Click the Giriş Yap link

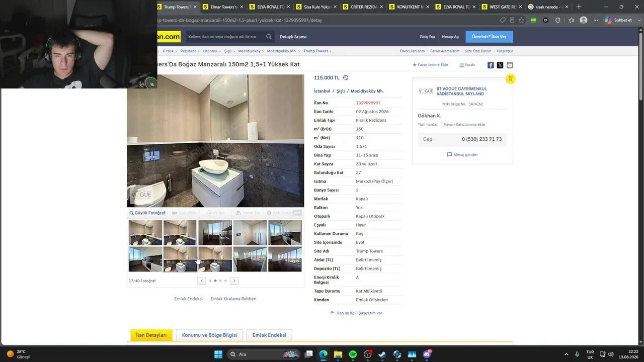[x=427, y=37]
